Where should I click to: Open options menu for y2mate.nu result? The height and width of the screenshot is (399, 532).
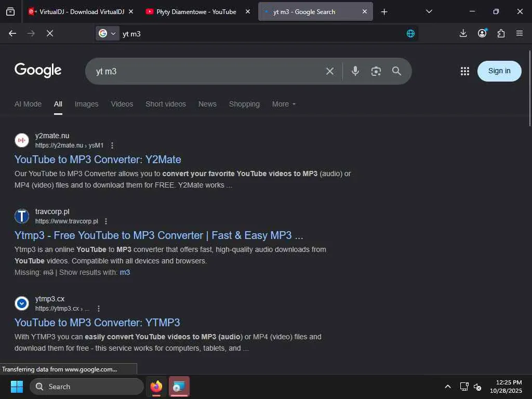click(x=112, y=145)
